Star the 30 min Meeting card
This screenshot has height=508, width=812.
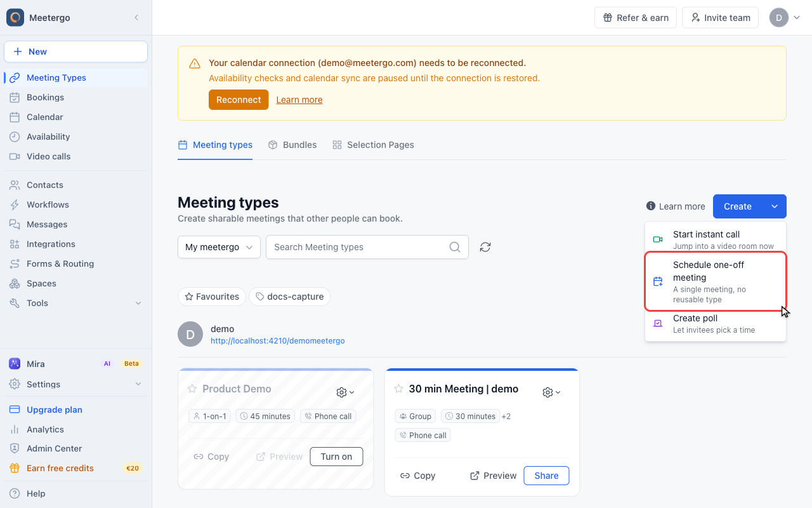point(398,389)
